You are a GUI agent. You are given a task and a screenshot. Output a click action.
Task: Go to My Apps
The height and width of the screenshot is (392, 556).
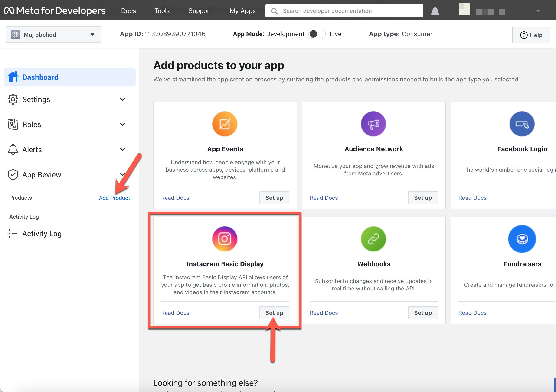coord(243,11)
